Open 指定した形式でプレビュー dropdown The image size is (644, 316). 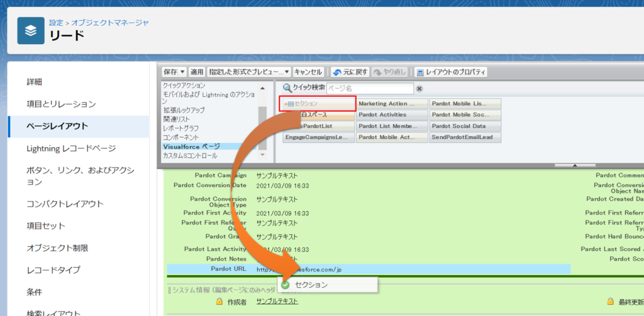pyautogui.click(x=249, y=72)
